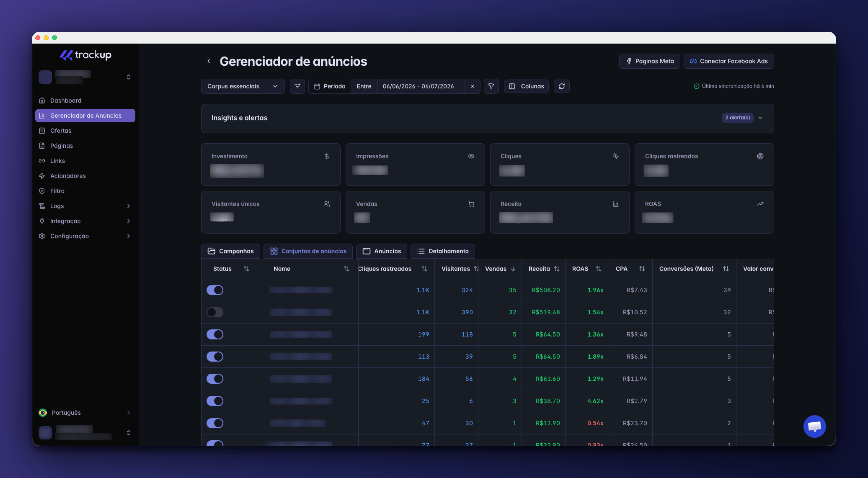The height and width of the screenshot is (478, 868).
Task: Open Acionadores in the sidebar
Action: (x=85, y=176)
